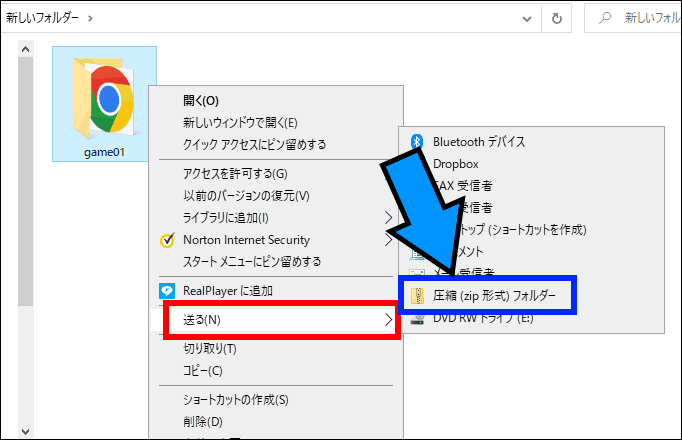The image size is (682, 440).
Task: Click the Bluetooth device icon
Action: (417, 141)
